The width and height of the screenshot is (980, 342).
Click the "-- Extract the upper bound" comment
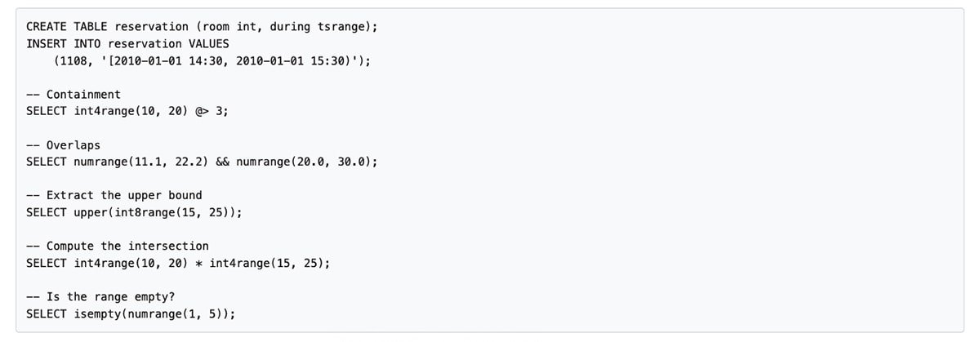point(114,196)
